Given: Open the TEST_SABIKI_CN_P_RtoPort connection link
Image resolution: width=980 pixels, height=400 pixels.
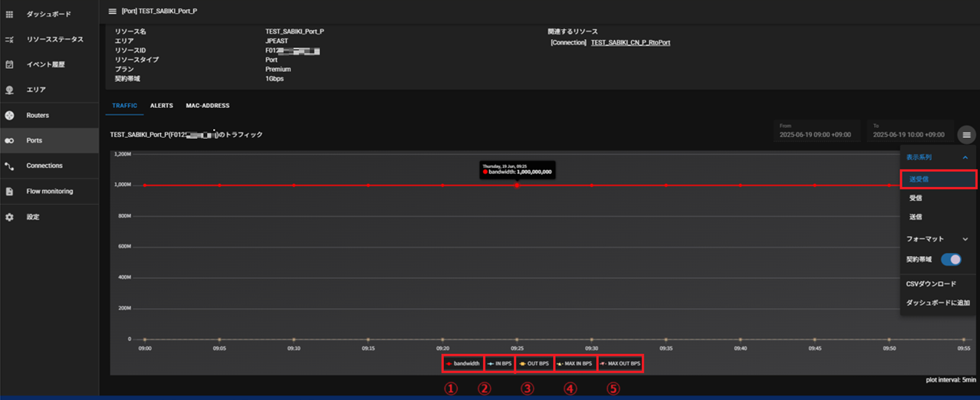Looking at the screenshot, I should pos(630,43).
